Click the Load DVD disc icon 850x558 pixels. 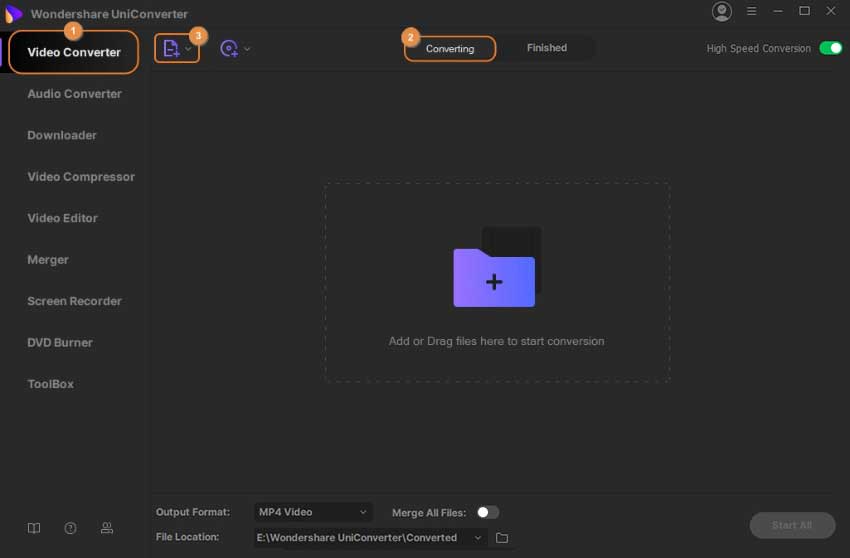click(x=229, y=49)
